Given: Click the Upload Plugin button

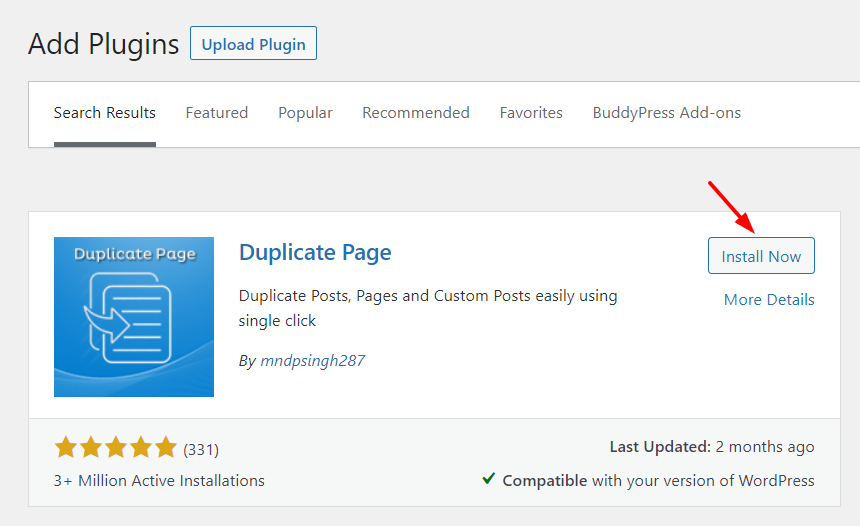Looking at the screenshot, I should 253,43.
